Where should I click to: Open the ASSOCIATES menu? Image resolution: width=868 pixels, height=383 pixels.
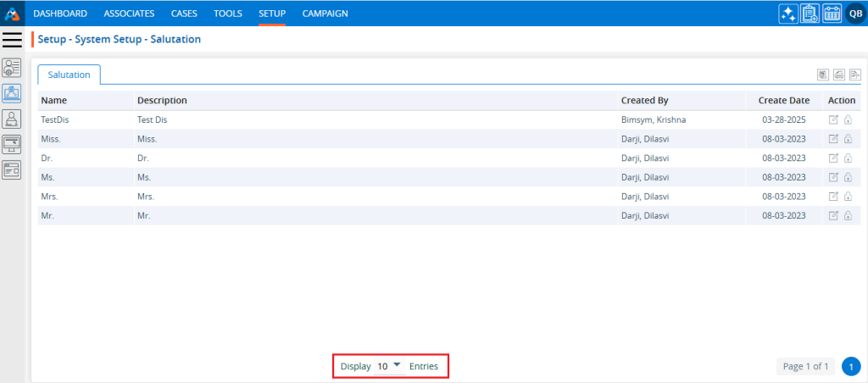tap(129, 14)
